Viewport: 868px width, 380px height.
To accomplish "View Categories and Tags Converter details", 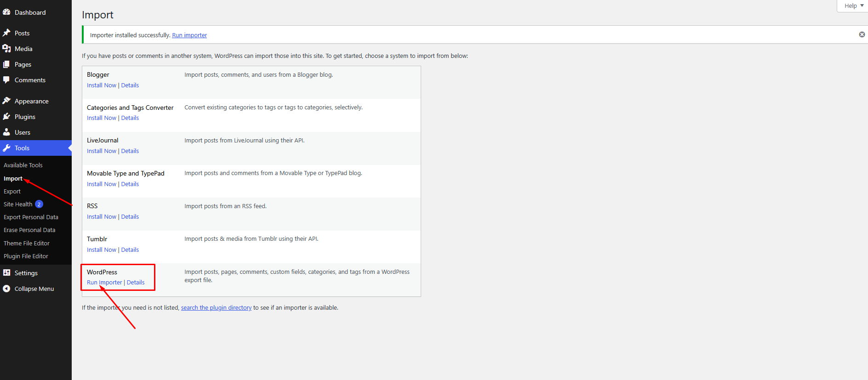I will (130, 118).
